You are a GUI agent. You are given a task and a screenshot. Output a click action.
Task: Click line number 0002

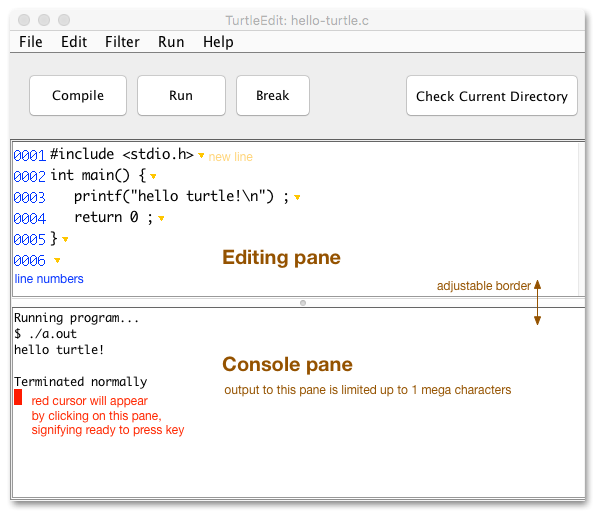pos(30,176)
